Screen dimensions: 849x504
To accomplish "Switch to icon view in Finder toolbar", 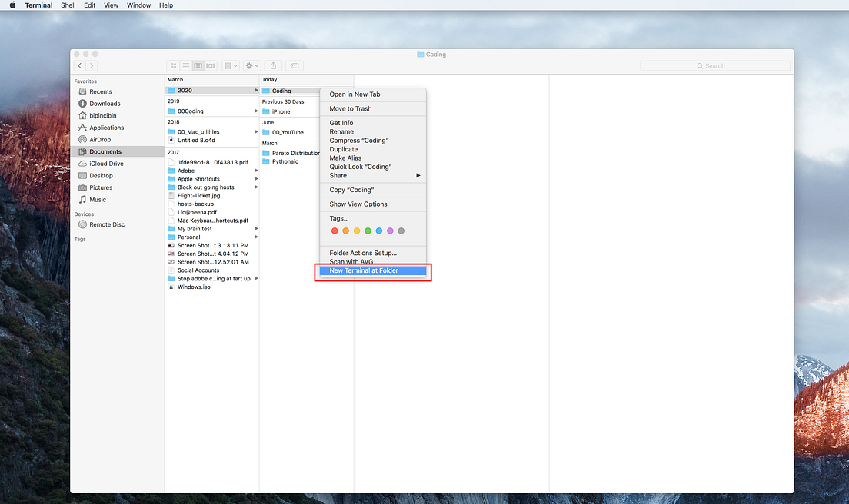I will [x=173, y=65].
